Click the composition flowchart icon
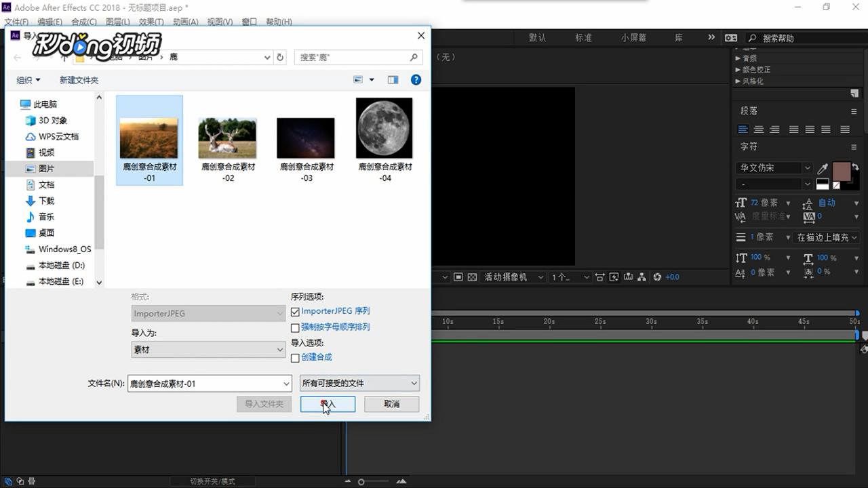The height and width of the screenshot is (488, 868). click(642, 277)
